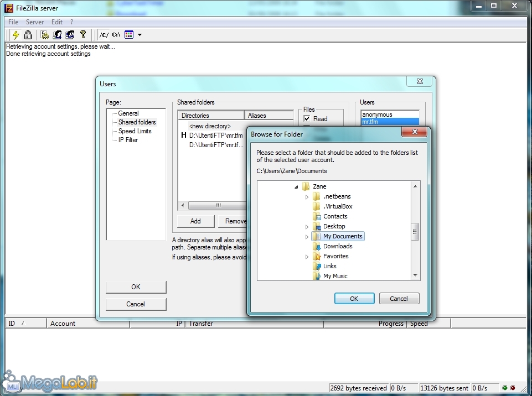Click the Contacts folder icon
Viewport: 532px width, 396px height.
317,216
